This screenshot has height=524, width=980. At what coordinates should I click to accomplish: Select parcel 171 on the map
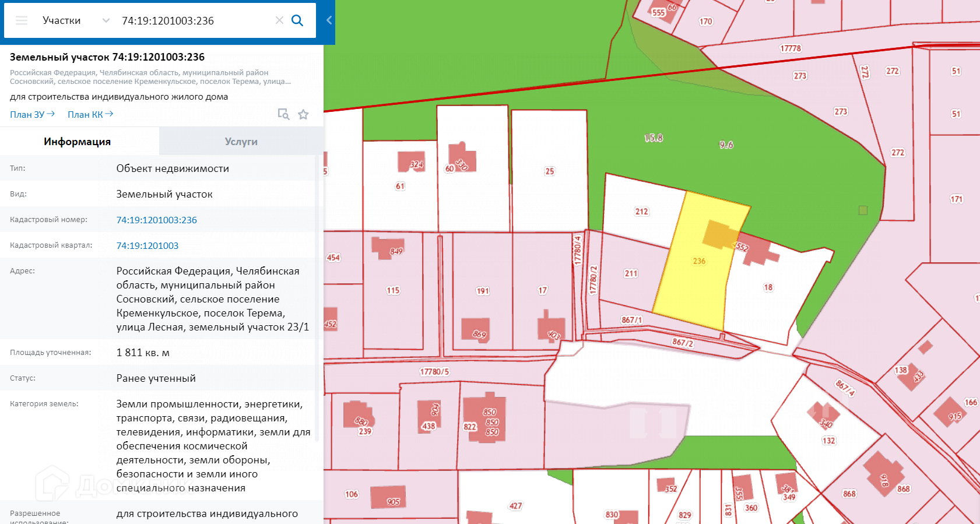pyautogui.click(x=956, y=199)
